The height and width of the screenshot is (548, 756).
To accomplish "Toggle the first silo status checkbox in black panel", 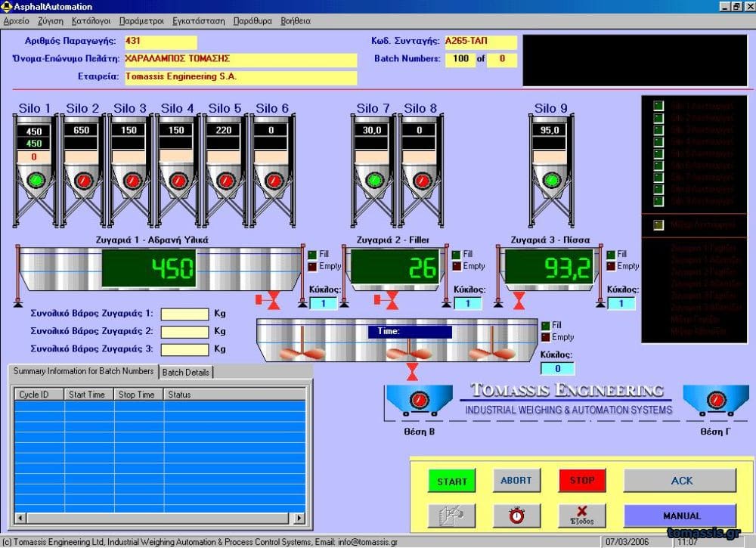I will pos(658,106).
